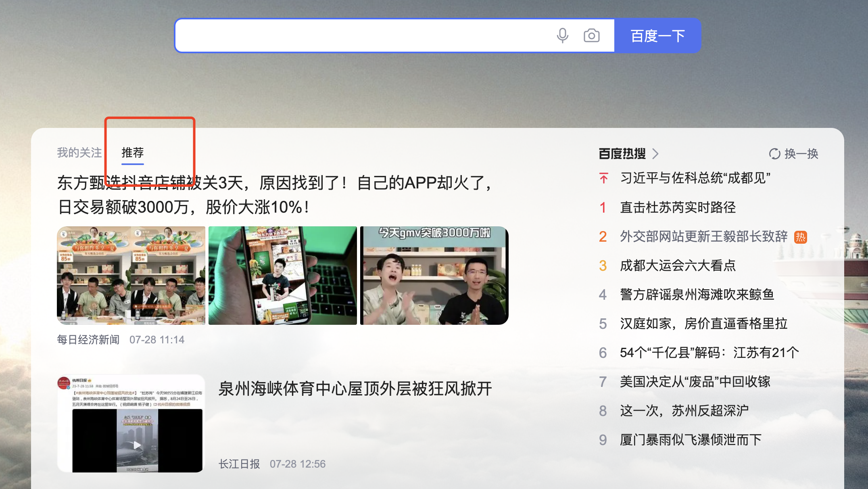
Task: Open hot search 厦门暴雨似飞瀑倾泄而下
Action: (x=691, y=440)
